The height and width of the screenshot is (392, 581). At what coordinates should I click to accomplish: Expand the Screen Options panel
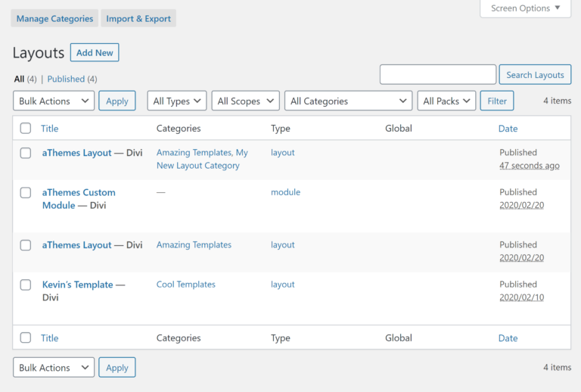pyautogui.click(x=525, y=8)
